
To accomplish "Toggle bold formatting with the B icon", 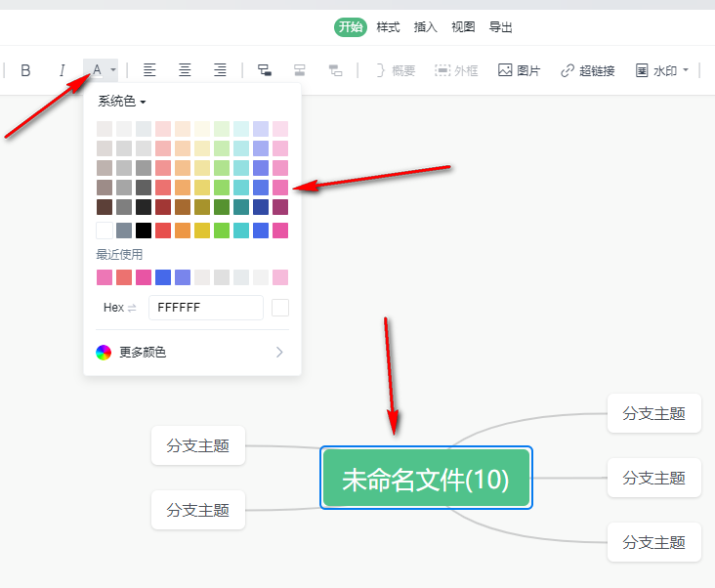I will pos(25,70).
